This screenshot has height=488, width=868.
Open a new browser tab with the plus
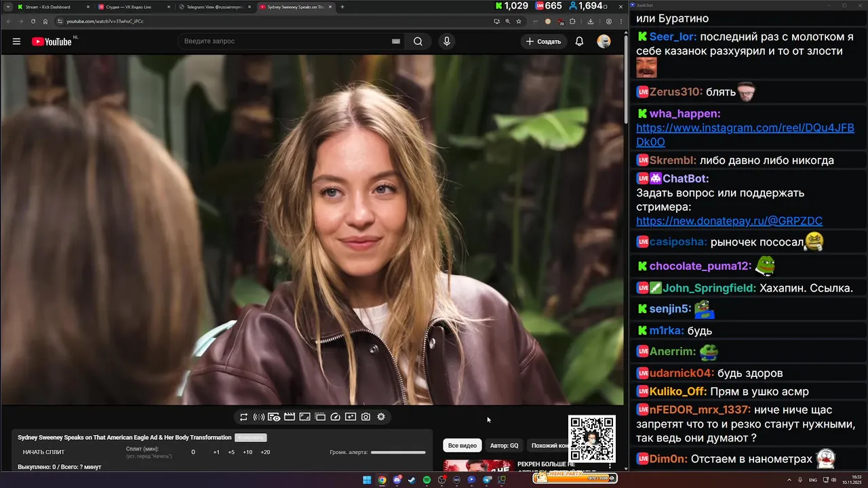tap(342, 7)
